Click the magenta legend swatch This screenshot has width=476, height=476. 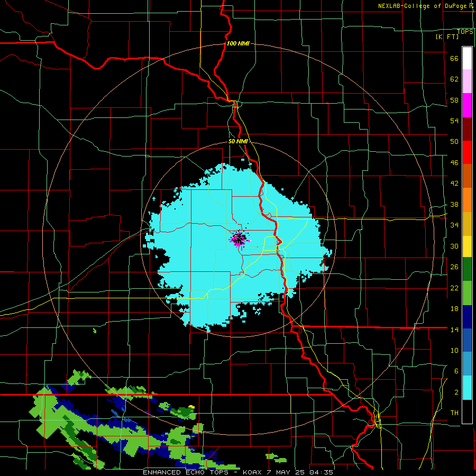tap(467, 105)
